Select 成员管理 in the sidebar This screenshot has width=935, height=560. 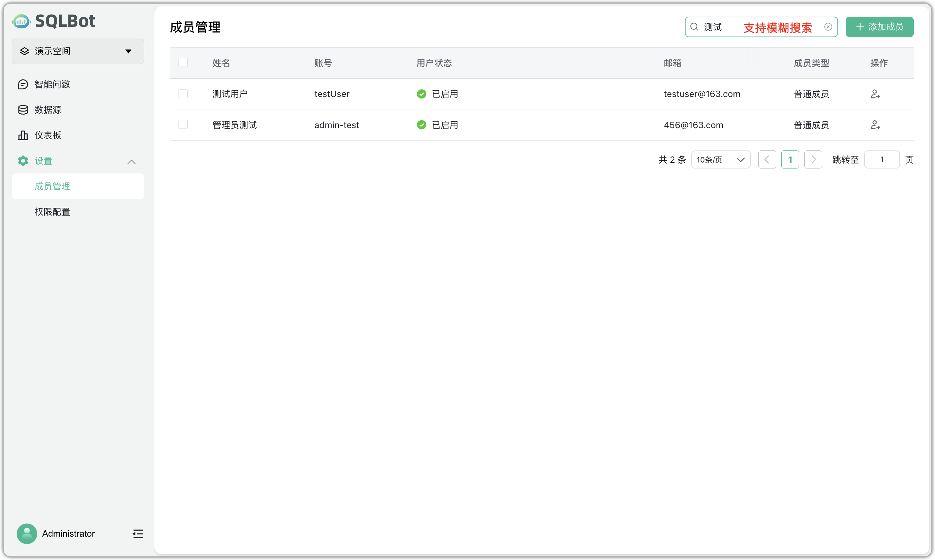tap(52, 186)
